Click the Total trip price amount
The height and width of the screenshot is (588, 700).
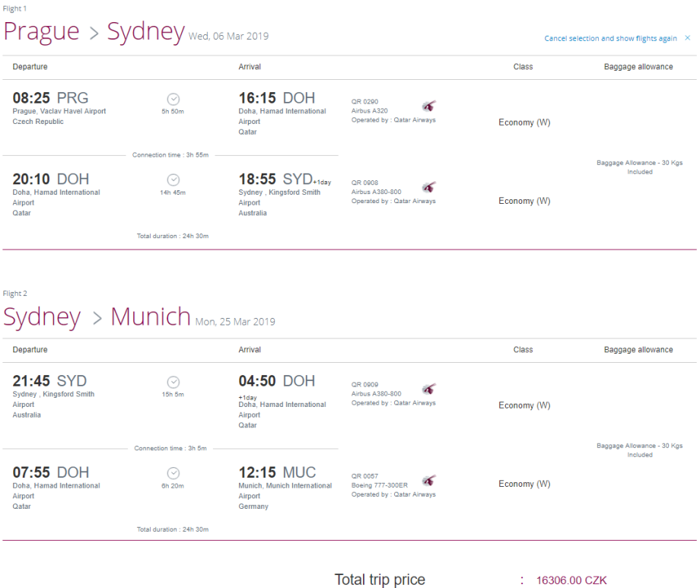click(571, 580)
